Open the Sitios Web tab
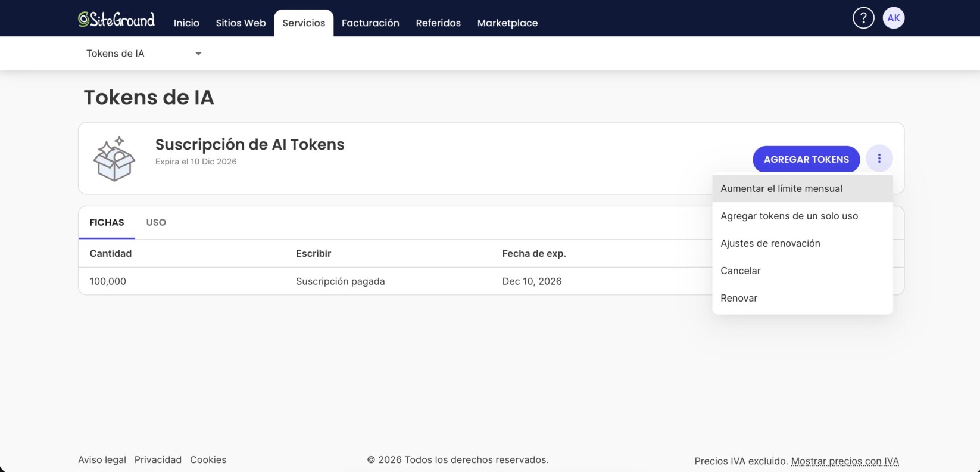980x472 pixels. (x=241, y=23)
